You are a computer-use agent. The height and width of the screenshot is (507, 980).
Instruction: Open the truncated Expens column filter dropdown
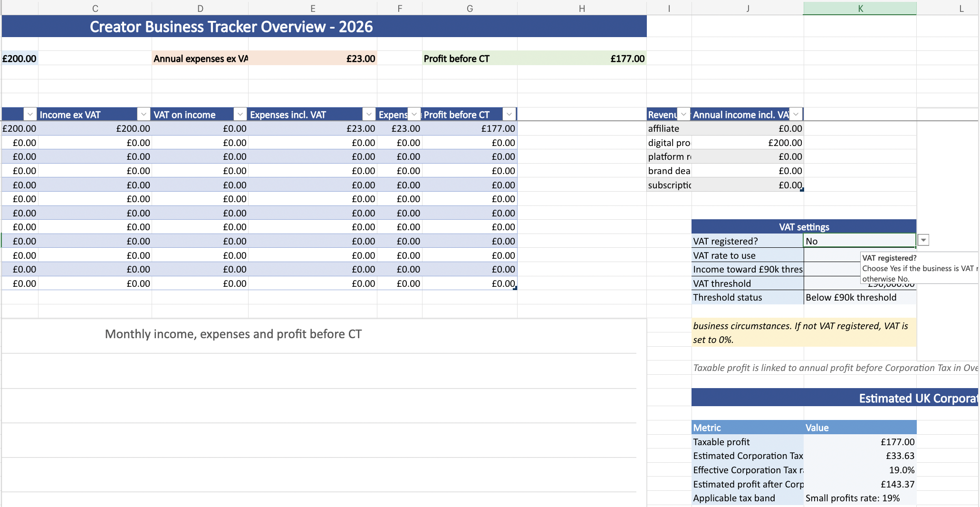[414, 114]
